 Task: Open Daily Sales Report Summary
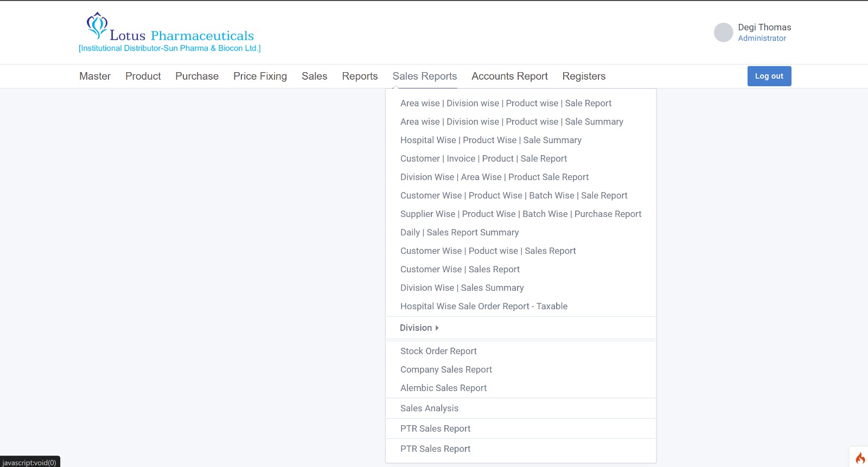(459, 232)
